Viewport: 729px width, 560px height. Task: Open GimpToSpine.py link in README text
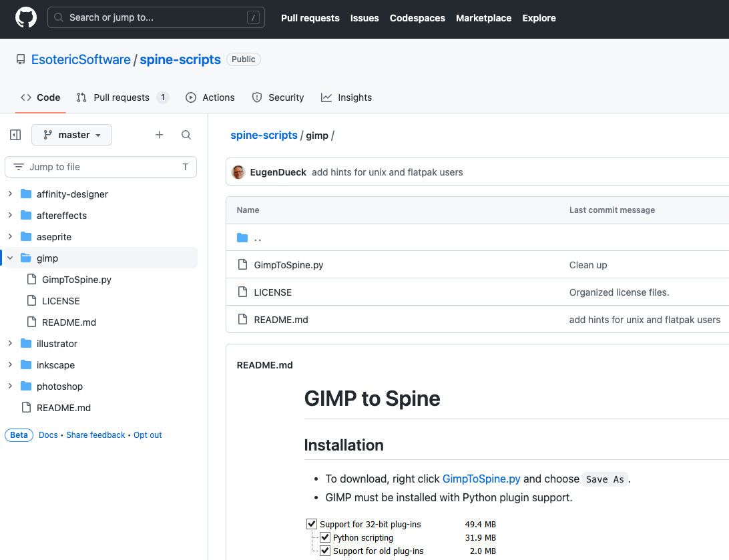point(481,479)
